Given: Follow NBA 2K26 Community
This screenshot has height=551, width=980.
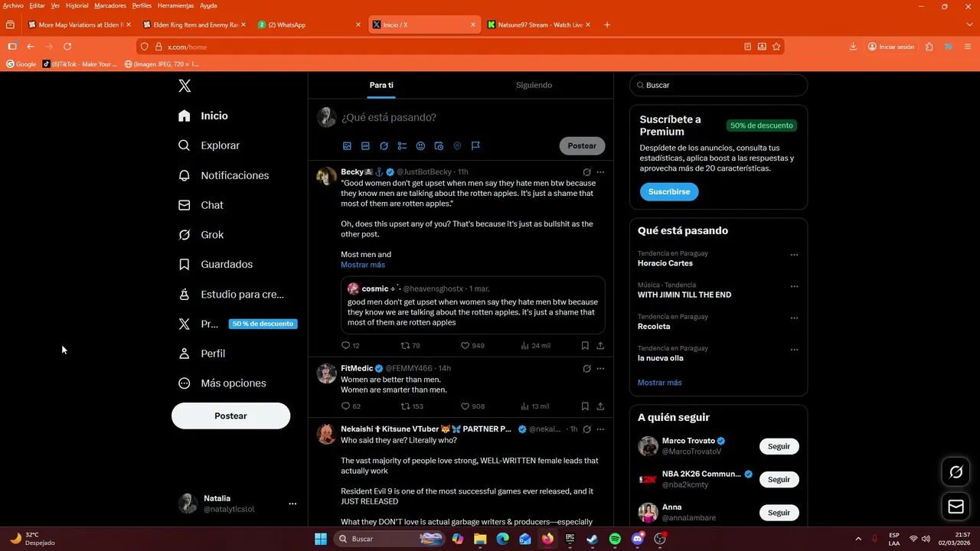Looking at the screenshot, I should (x=779, y=479).
